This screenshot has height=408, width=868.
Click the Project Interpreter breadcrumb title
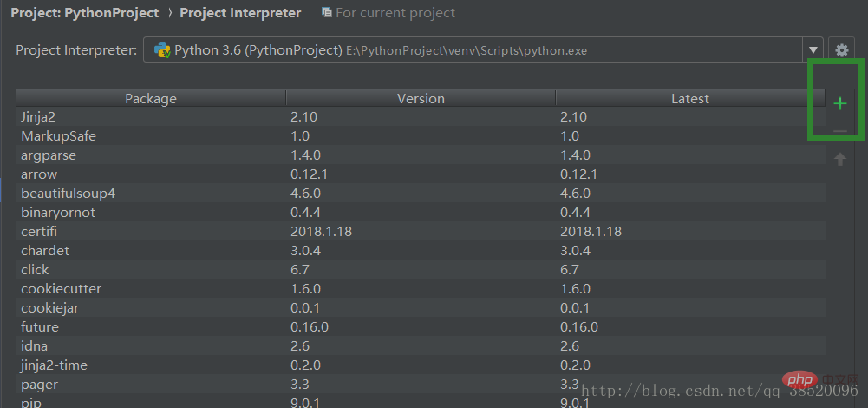tap(240, 13)
